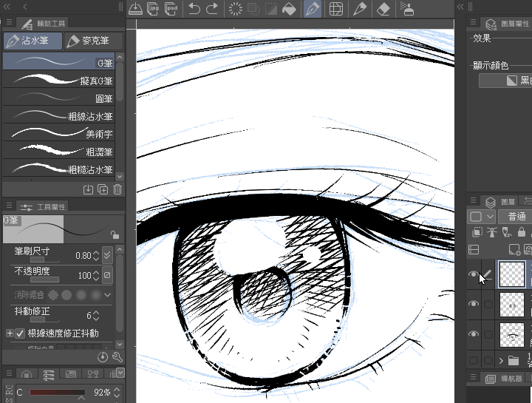Open color panel tabs overflow dropdown

[x=120, y=373]
